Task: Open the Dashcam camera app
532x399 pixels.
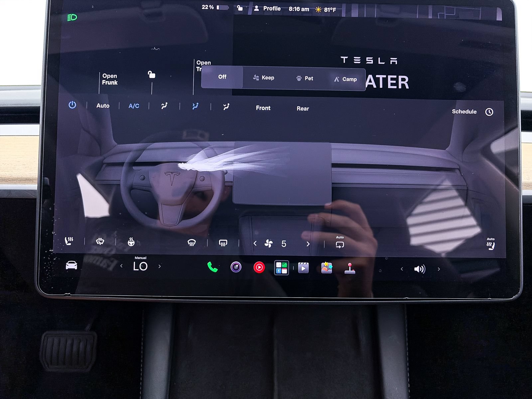Action: pos(236,267)
